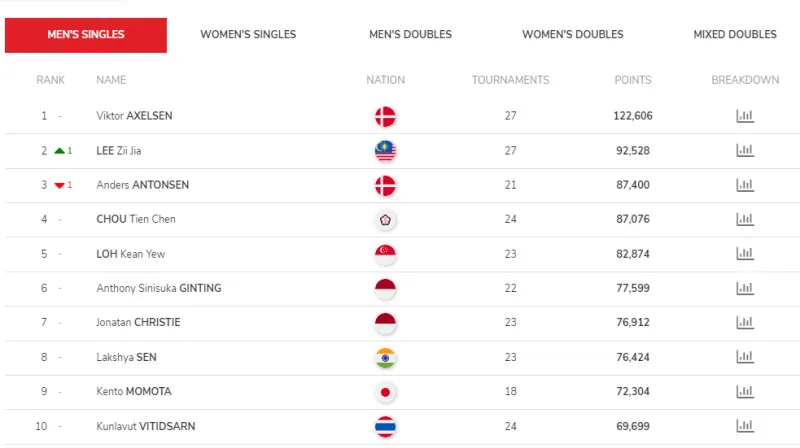Show Kunlavut Vitidsarn's breakdown chart

744,426
